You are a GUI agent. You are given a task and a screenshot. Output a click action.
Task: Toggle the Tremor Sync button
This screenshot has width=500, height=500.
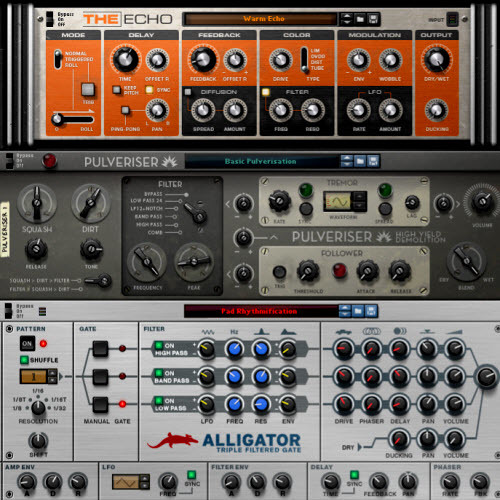click(x=306, y=209)
